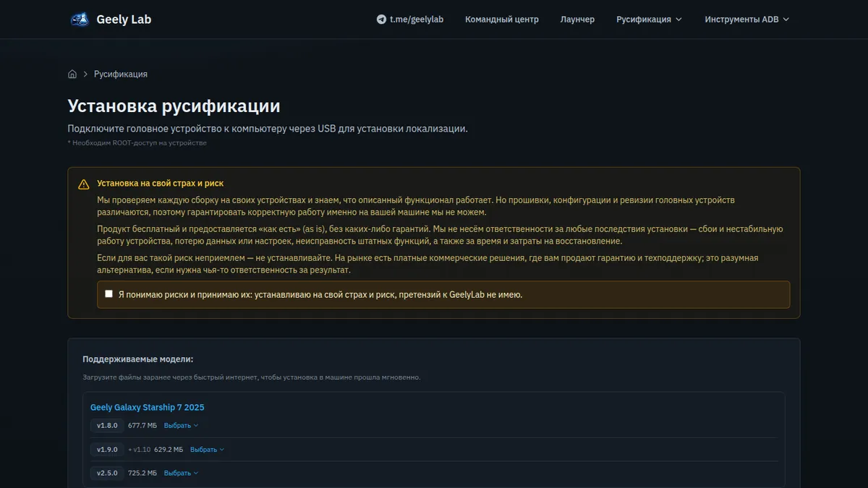Click the risk acceptance label text
Viewport: 868px width, 488px height.
pos(320,294)
